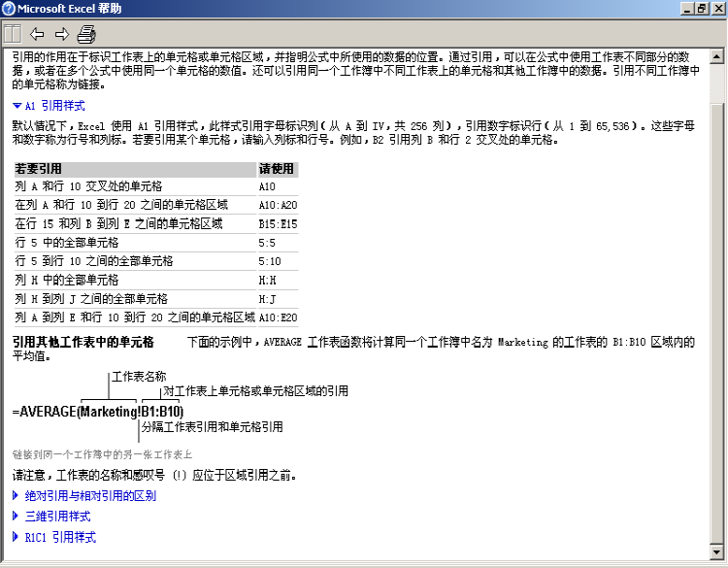This screenshot has height=568, width=728.
Task: Minimize the Excel help window
Action: pyautogui.click(x=687, y=9)
